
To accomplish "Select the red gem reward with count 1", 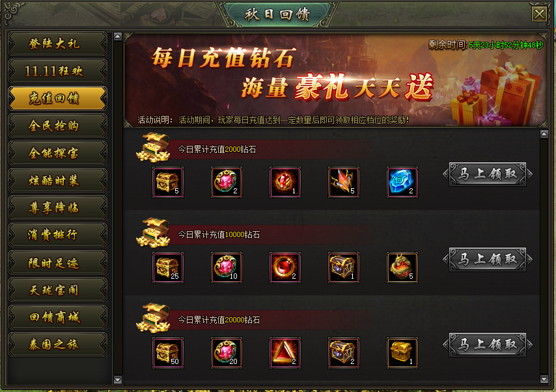I will (x=285, y=182).
